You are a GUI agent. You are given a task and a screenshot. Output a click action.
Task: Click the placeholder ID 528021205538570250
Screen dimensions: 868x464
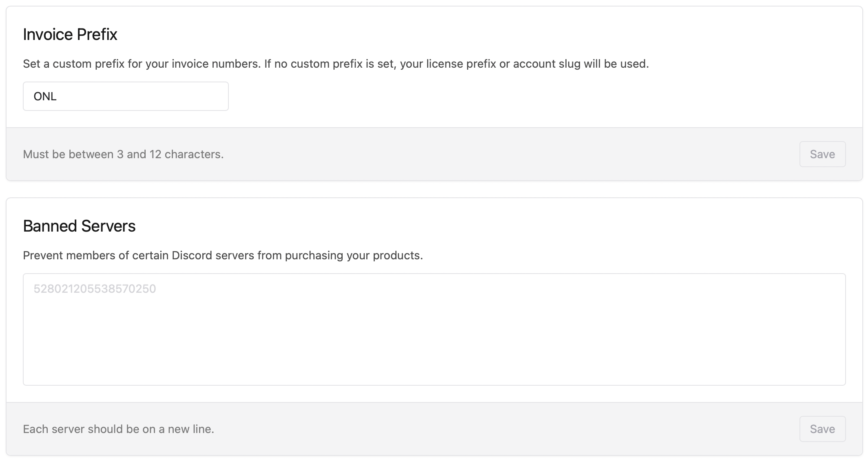pos(95,289)
